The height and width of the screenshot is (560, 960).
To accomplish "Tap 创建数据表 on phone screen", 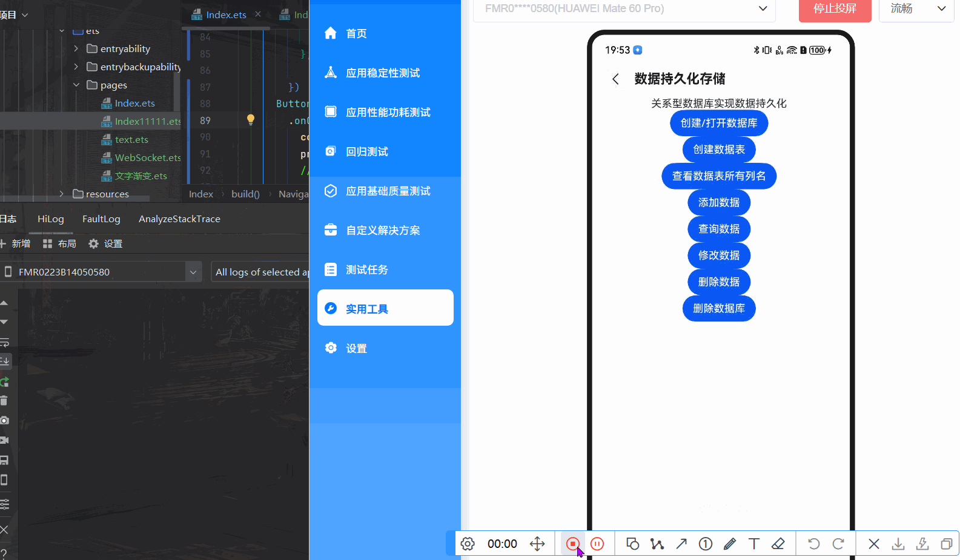I will pyautogui.click(x=719, y=150).
